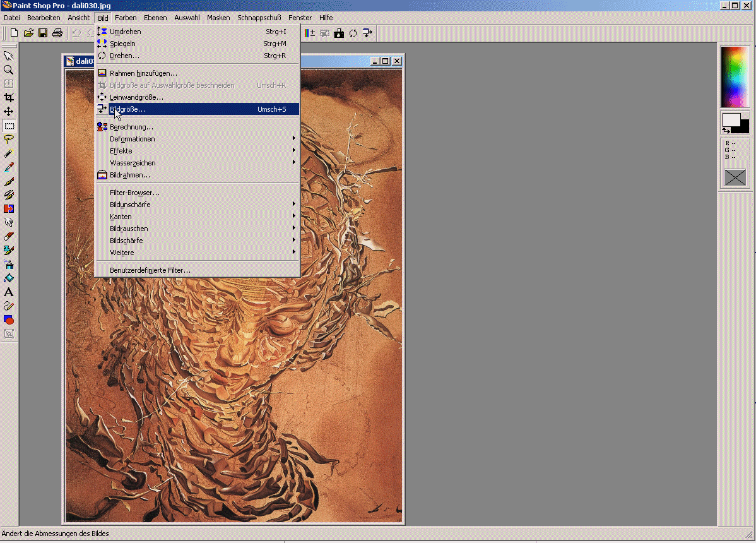
Task: Choose Umdrehen from the Bild menu
Action: pyautogui.click(x=198, y=32)
